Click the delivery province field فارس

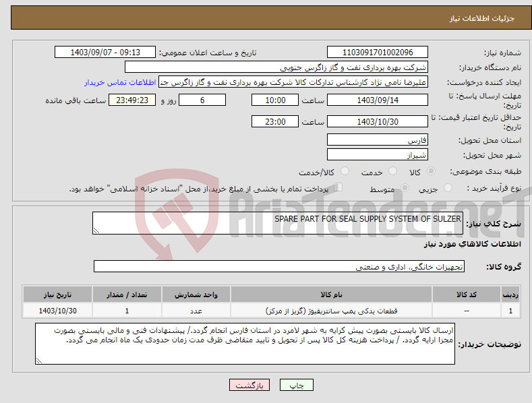(378, 139)
